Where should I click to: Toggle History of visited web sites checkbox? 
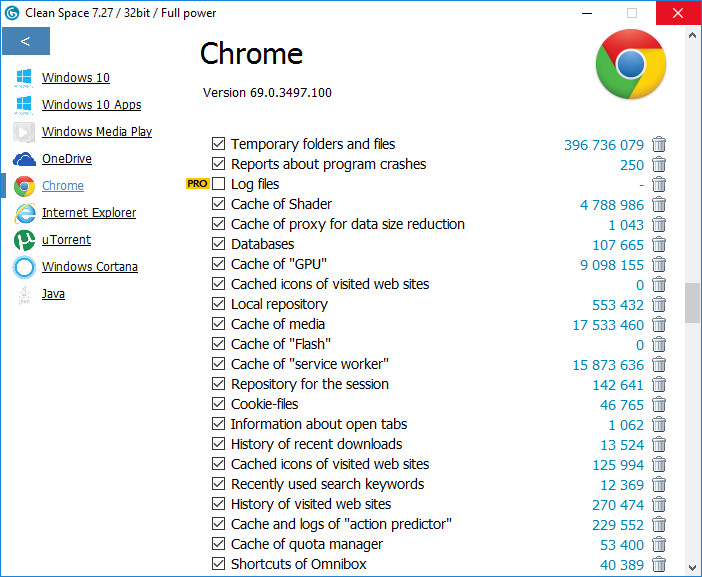[219, 504]
